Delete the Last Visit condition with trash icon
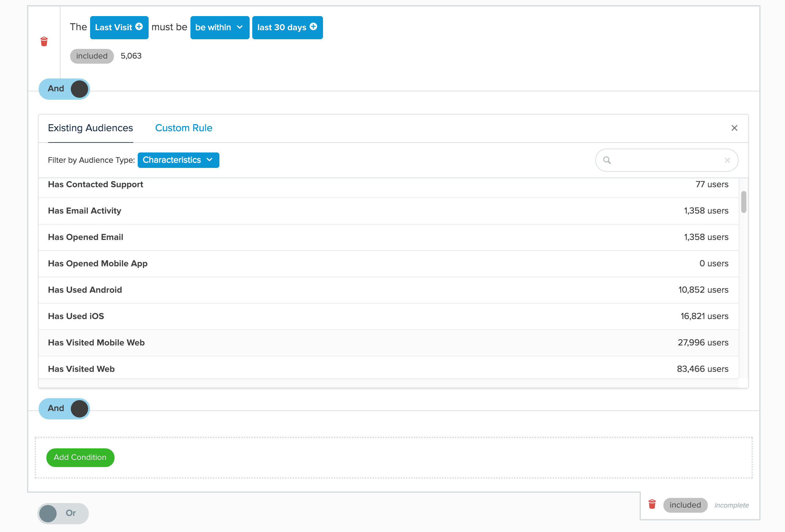The width and height of the screenshot is (785, 532). coord(44,41)
